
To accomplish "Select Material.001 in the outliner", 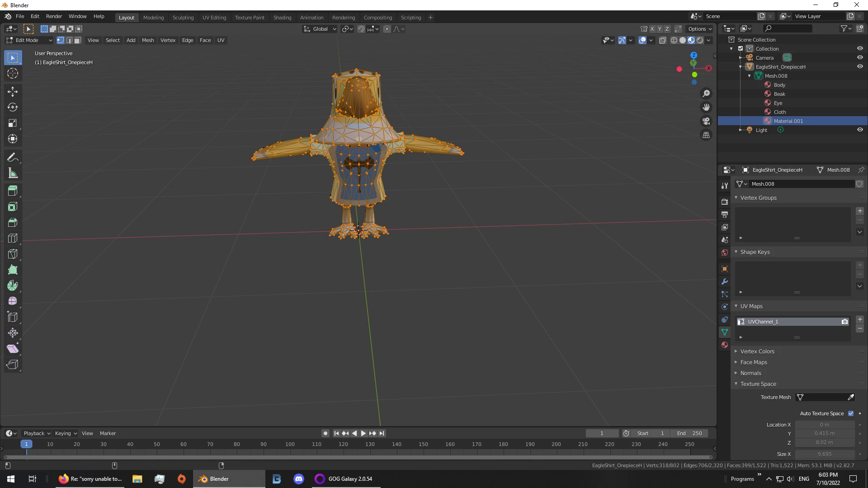I will pos(788,121).
